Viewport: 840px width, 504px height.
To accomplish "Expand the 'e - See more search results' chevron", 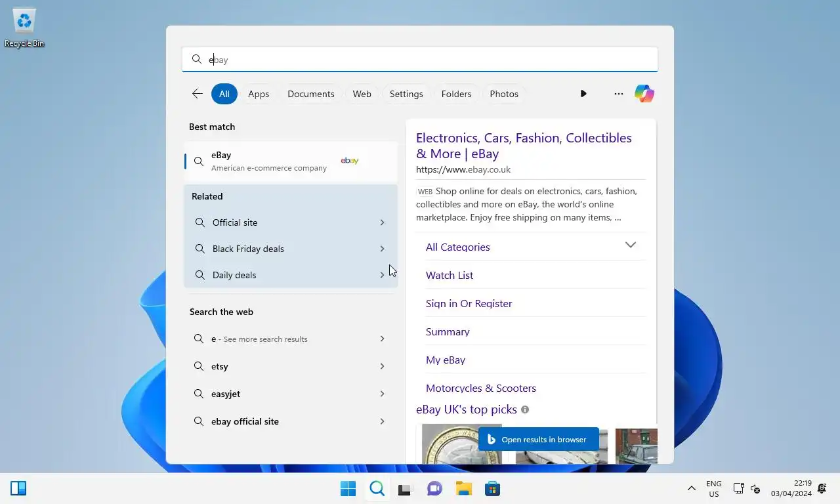I will coord(382,339).
